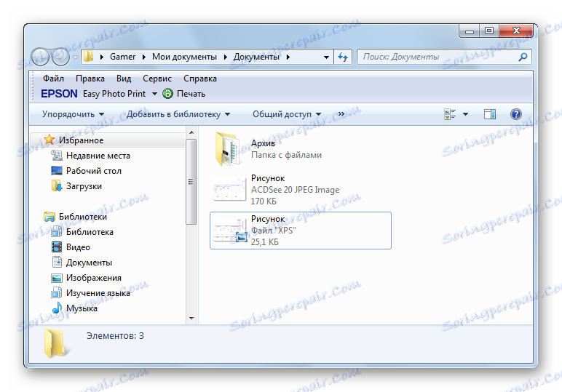
Task: Go back with the round Back arrow button
Action: pyautogui.click(x=40, y=57)
